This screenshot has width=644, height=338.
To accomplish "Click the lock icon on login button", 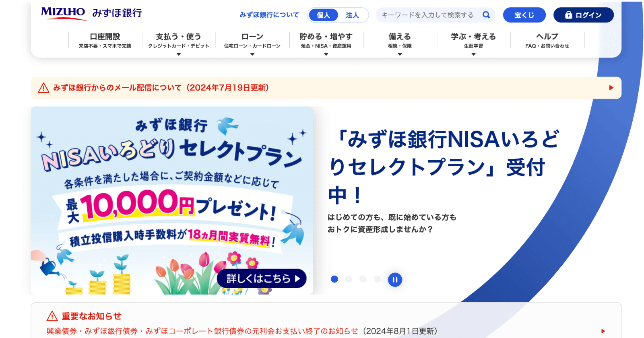I will pos(568,15).
